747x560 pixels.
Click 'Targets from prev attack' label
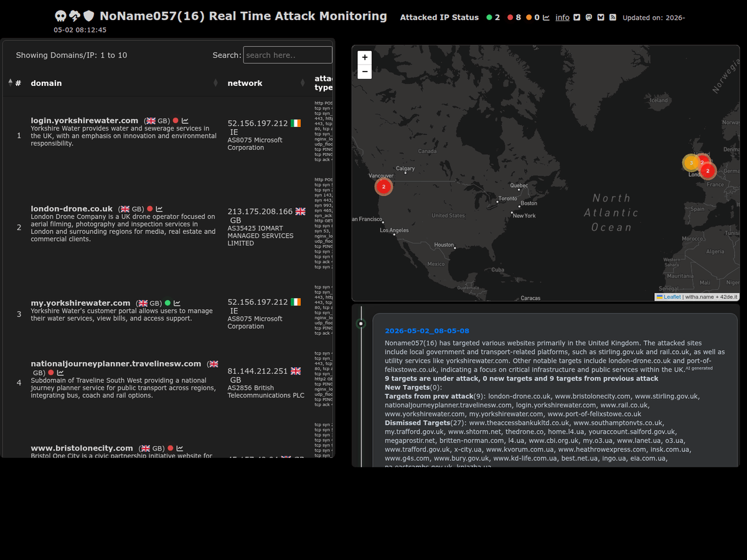pos(429,396)
